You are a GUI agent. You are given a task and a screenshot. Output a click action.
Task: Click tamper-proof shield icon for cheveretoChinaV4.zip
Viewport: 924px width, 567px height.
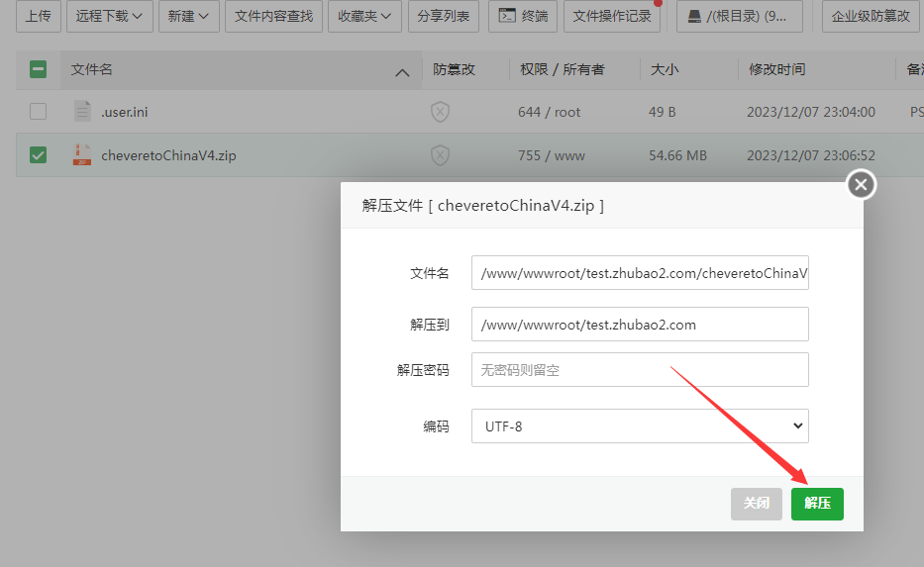[x=440, y=155]
